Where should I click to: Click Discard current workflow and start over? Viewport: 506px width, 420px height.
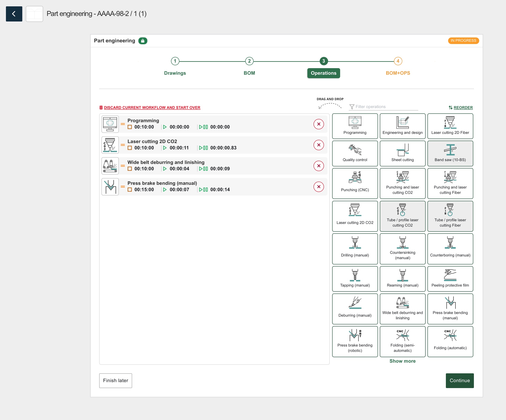tap(152, 107)
